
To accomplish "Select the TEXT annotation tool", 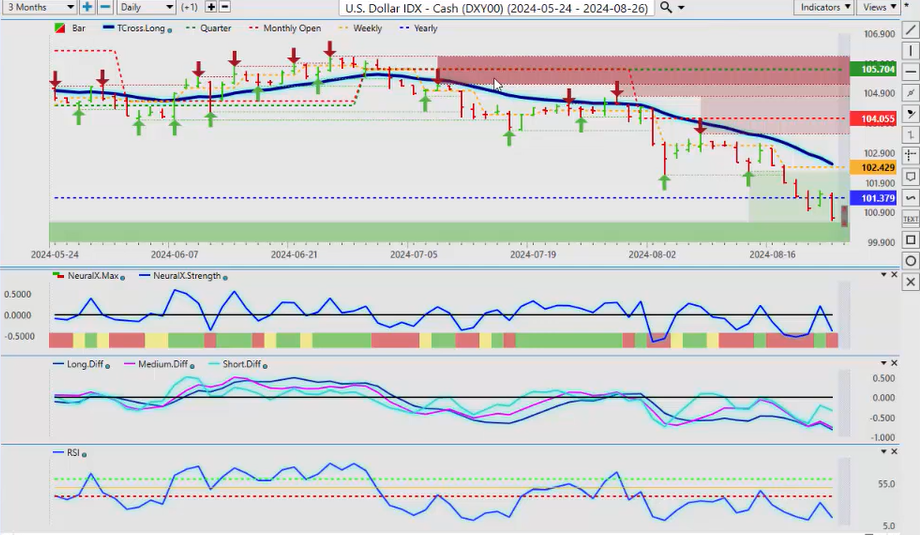I will 910,218.
